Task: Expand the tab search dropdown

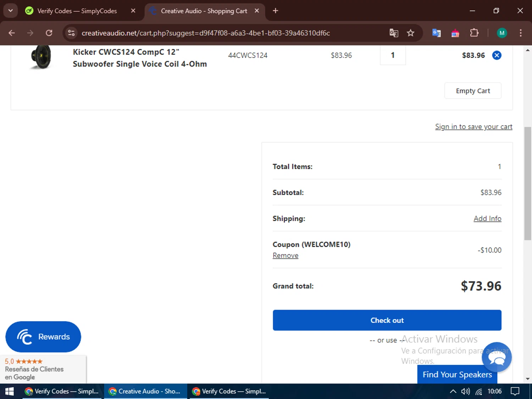Action: point(11,11)
